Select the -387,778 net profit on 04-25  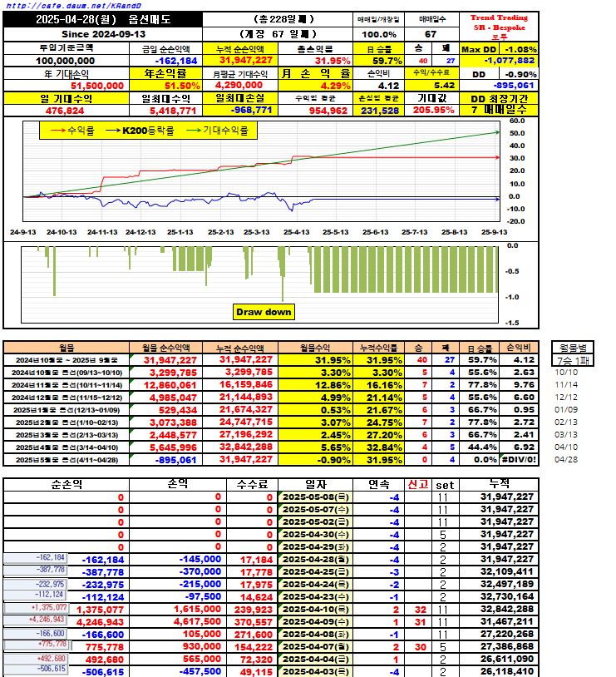(x=103, y=572)
